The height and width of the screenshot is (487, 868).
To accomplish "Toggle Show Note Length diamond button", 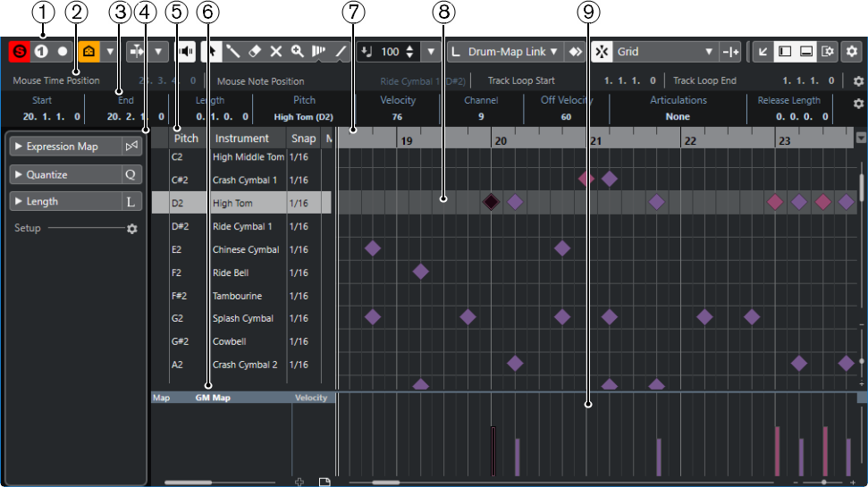I will pos(575,52).
